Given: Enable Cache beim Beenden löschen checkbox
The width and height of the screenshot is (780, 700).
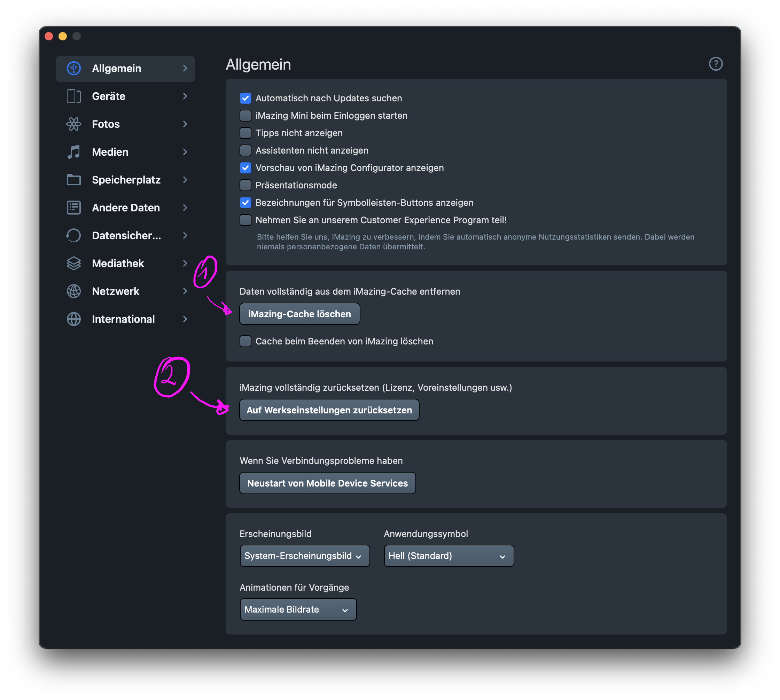Looking at the screenshot, I should [x=245, y=341].
